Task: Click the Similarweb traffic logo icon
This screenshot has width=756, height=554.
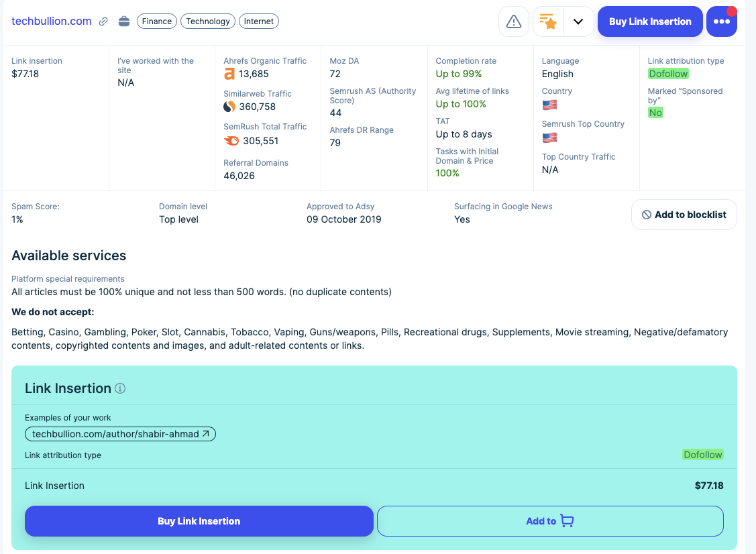Action: (x=229, y=107)
